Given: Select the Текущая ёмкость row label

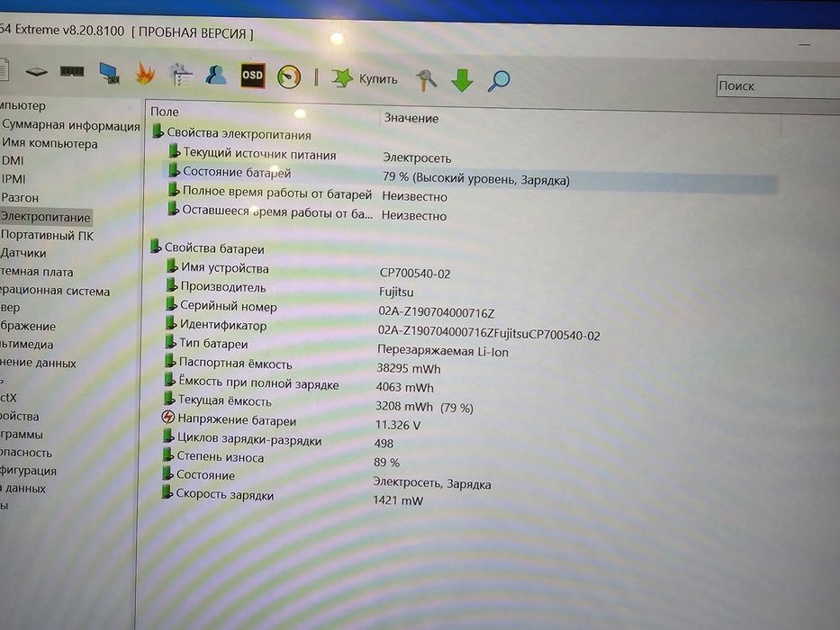Looking at the screenshot, I should (225, 400).
